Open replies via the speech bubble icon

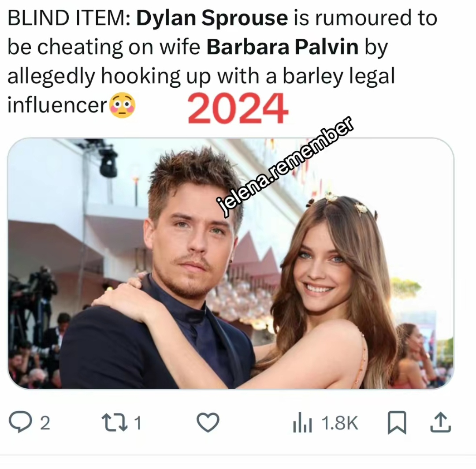pyautogui.click(x=20, y=422)
